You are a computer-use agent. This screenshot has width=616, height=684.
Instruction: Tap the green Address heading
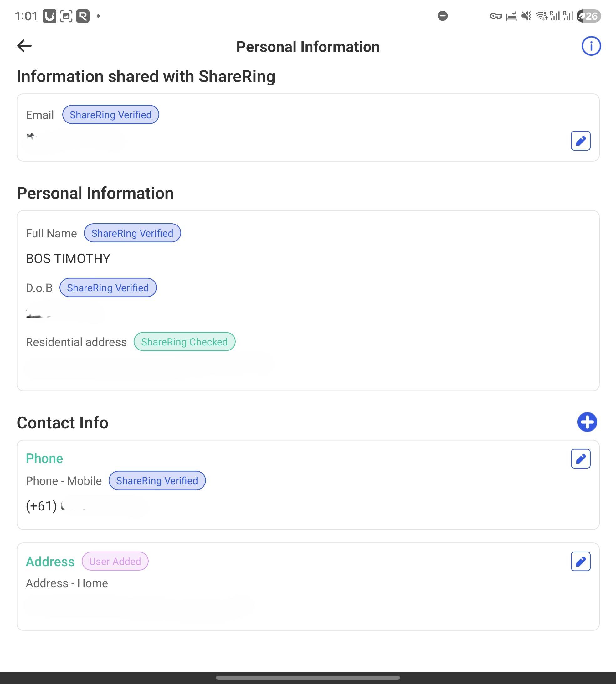tap(50, 562)
